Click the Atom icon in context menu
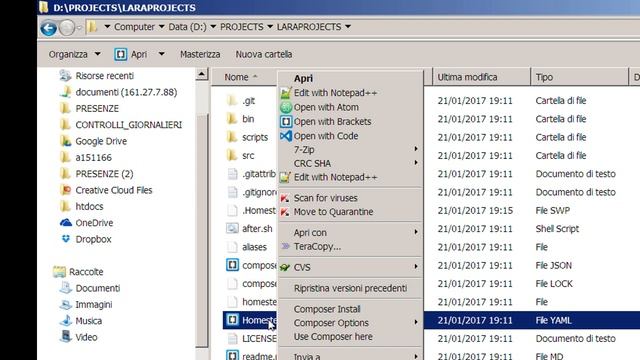 (286, 107)
